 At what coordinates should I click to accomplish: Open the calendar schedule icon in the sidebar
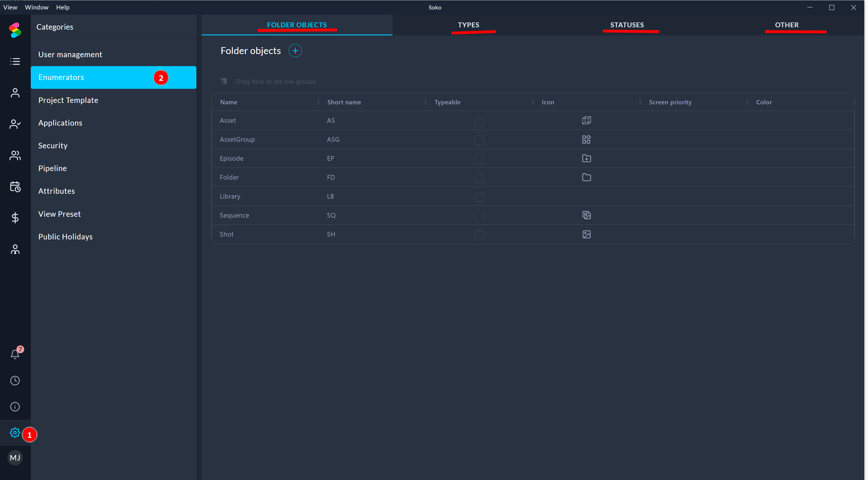(x=15, y=187)
